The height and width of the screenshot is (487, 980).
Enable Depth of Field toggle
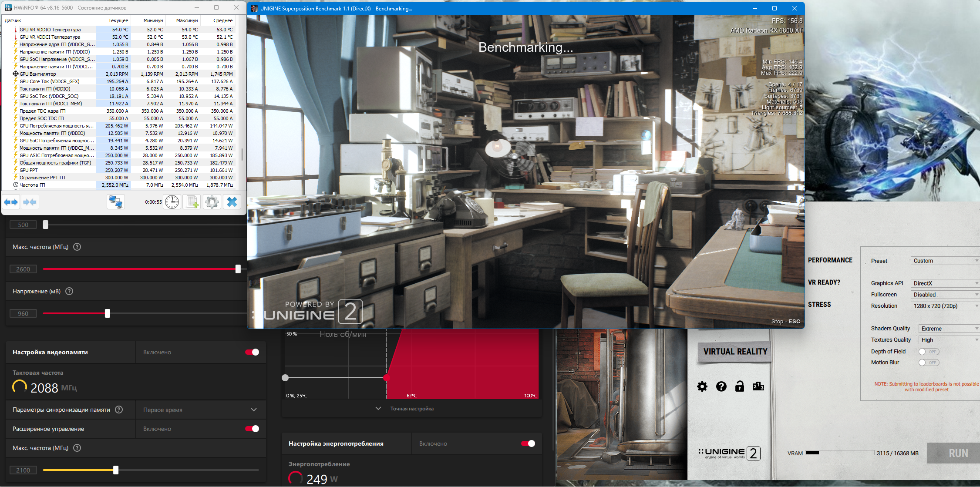(x=928, y=352)
